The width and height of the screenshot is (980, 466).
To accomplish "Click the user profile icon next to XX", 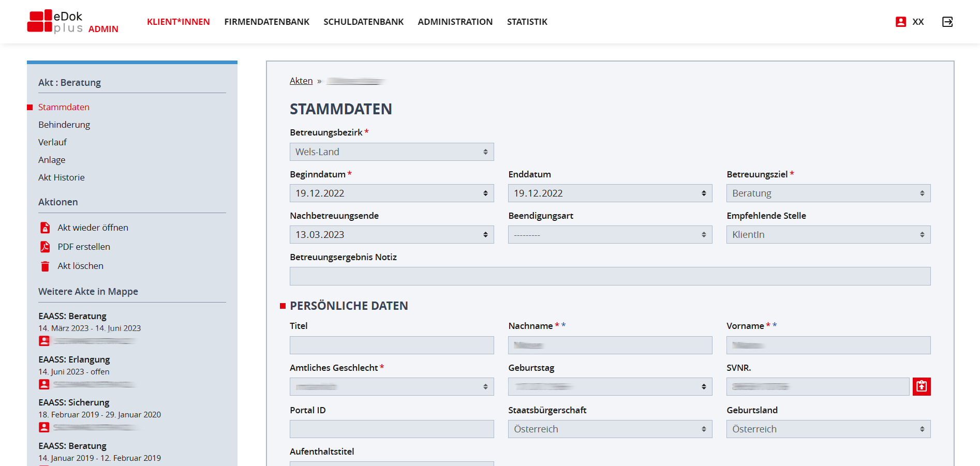I will pos(900,22).
